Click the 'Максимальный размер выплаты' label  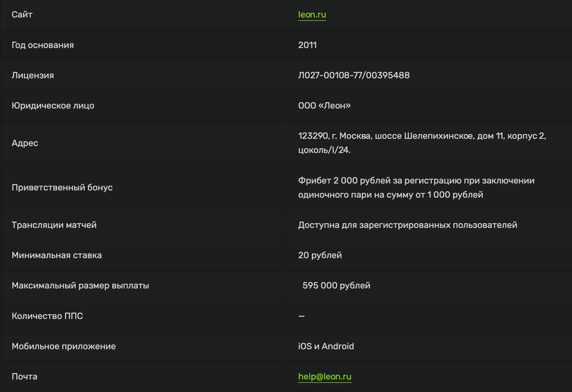[x=80, y=285]
